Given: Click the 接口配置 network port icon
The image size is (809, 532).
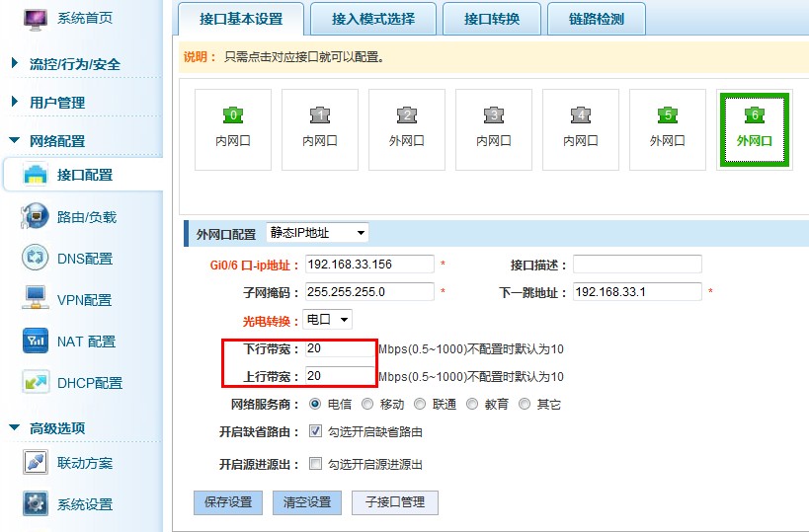Looking at the screenshot, I should [36, 175].
